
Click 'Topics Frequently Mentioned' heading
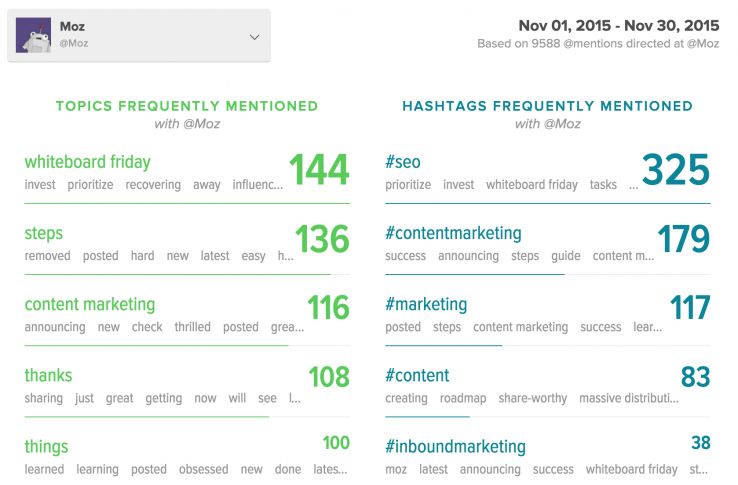coord(187,106)
